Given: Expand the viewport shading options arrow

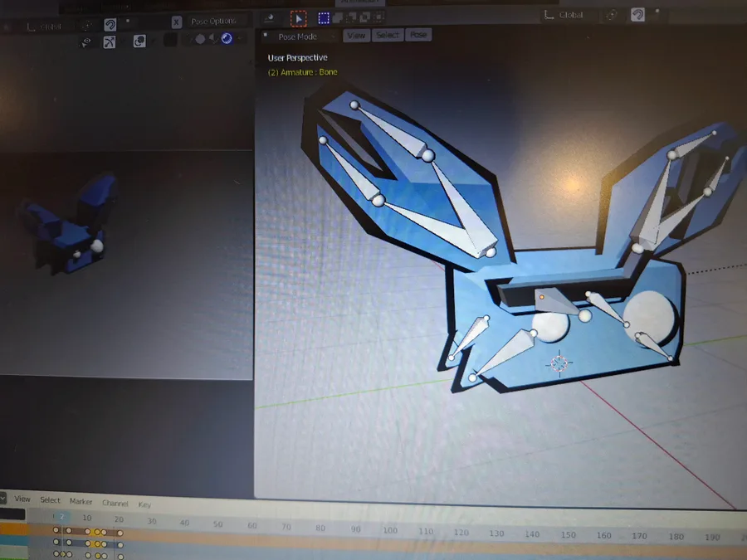Looking at the screenshot, I should tap(239, 38).
